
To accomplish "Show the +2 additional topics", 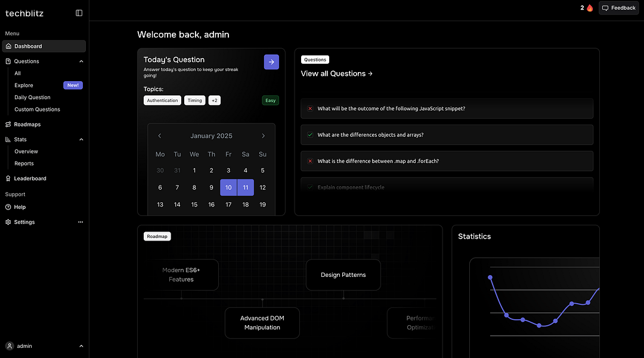I will coord(215,100).
